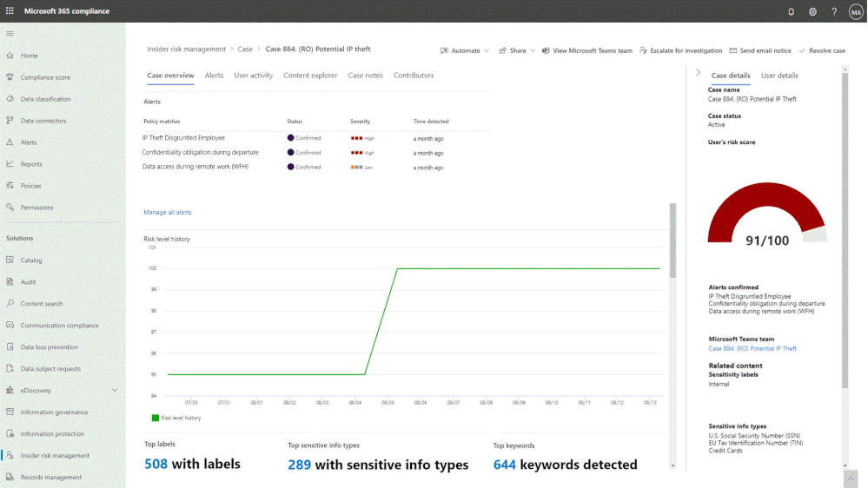This screenshot has height=488, width=868.
Task: Expand the eDiscovery submenu chevron
Action: pyautogui.click(x=115, y=390)
